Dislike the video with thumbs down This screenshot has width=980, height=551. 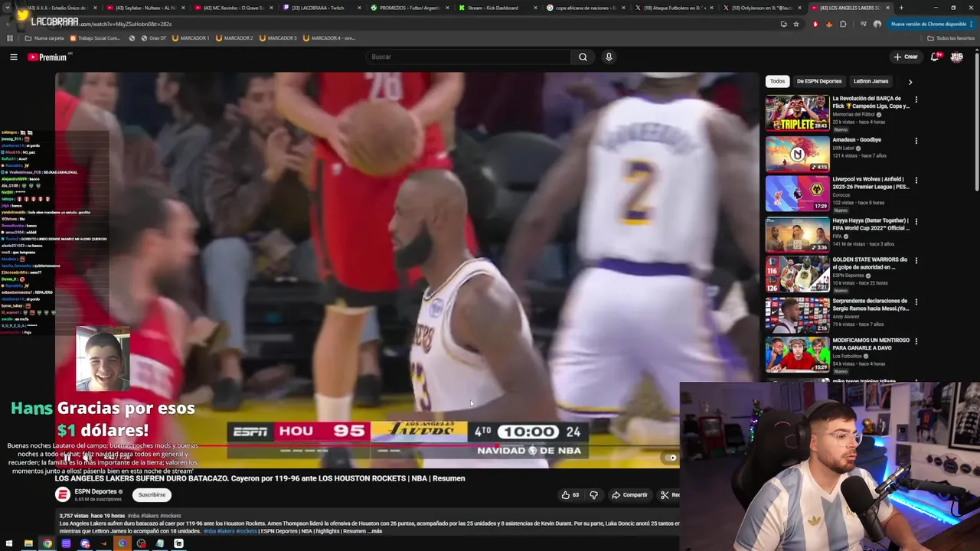click(593, 495)
